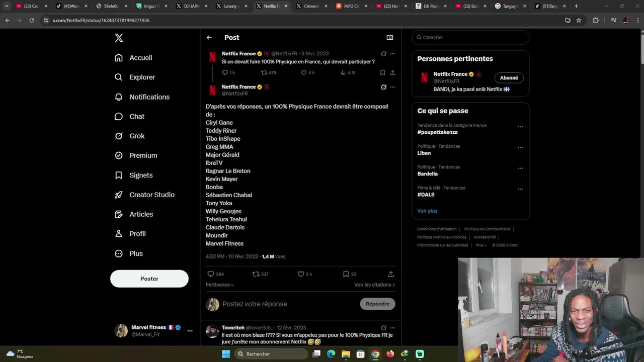Open Chrome from the taskbar
Screen dimensions: 644x362
pos(375,354)
